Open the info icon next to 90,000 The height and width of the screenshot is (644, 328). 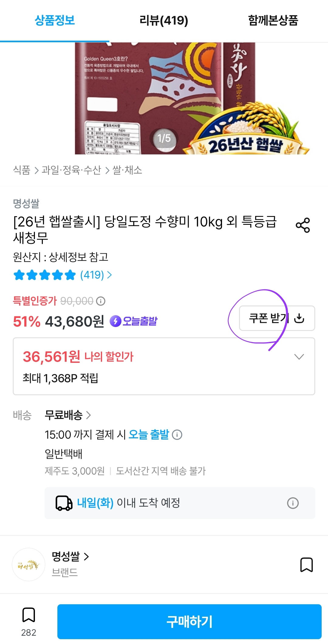pyautogui.click(x=101, y=301)
